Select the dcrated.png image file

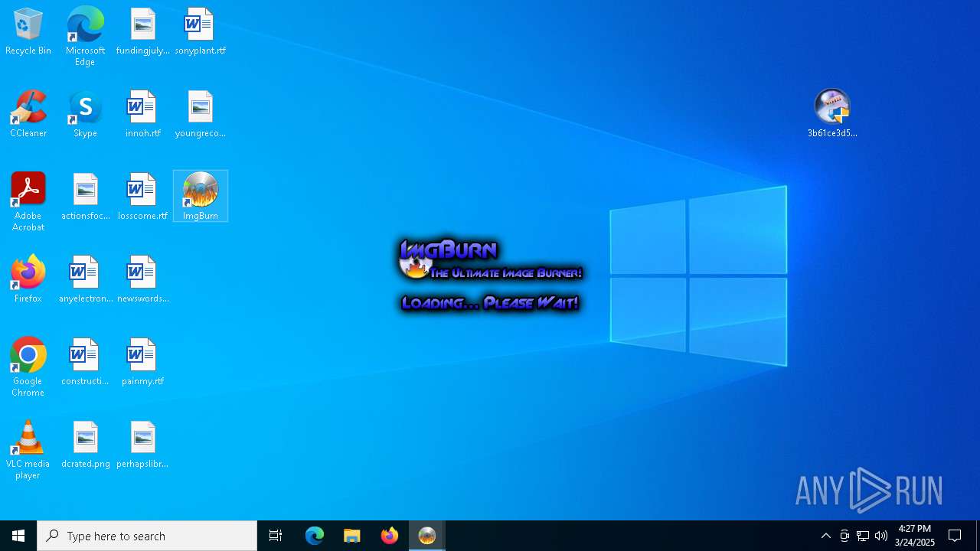pos(85,445)
